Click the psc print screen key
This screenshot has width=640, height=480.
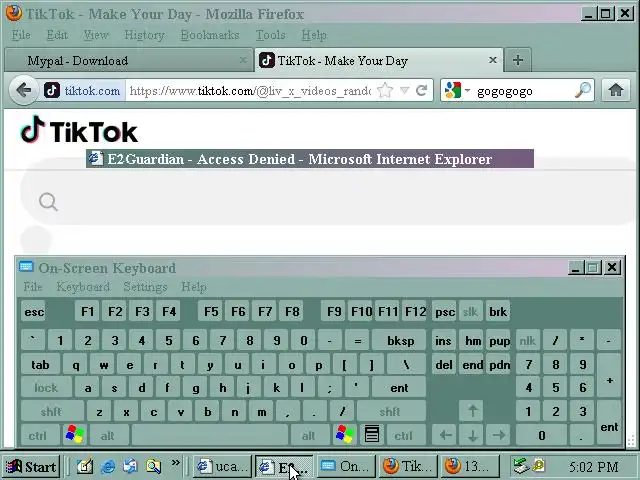(444, 312)
